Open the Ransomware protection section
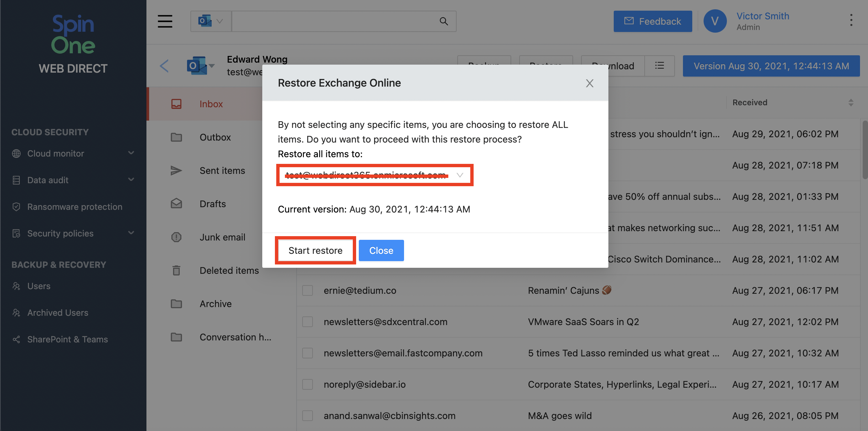Viewport: 868px width, 431px height. click(x=75, y=207)
